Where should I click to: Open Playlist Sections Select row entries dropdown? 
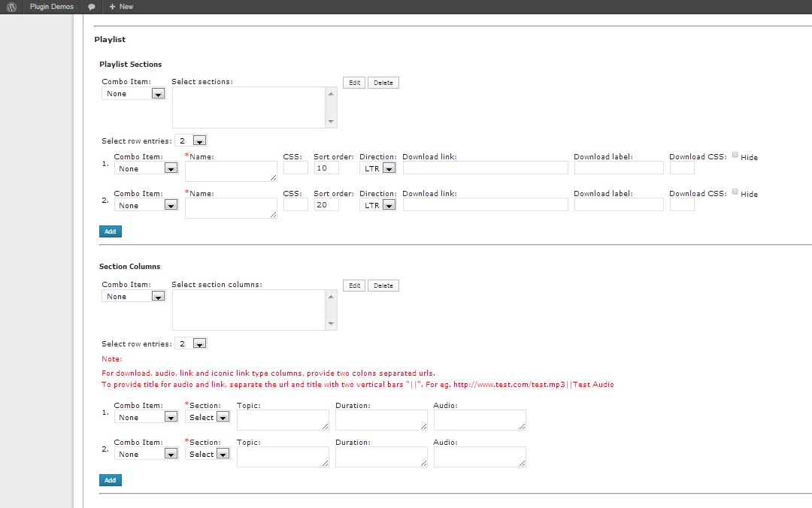pos(190,141)
